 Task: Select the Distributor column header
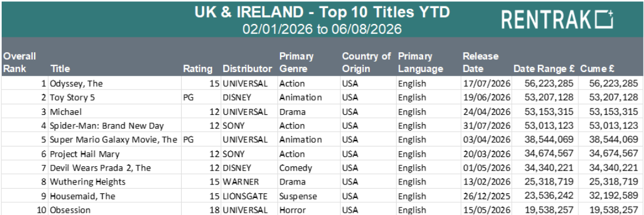pos(247,69)
